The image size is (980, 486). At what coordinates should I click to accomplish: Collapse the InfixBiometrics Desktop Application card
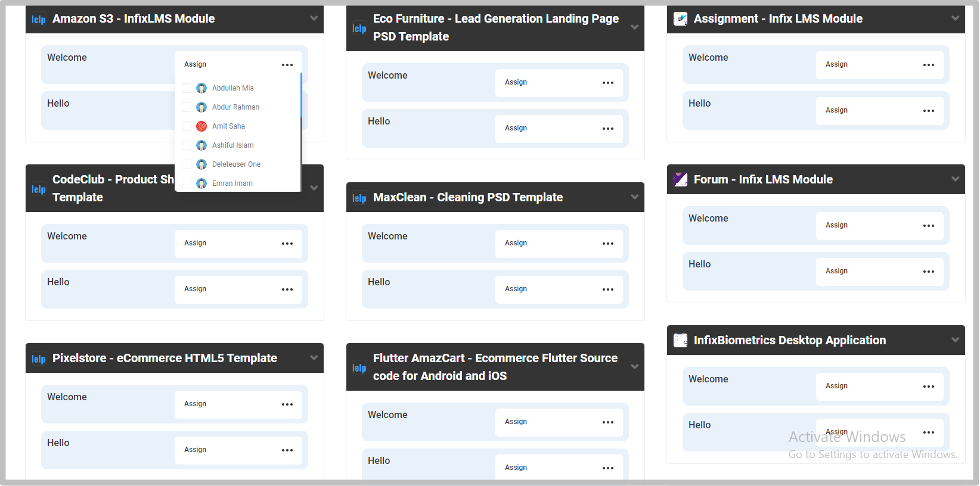pyautogui.click(x=955, y=340)
